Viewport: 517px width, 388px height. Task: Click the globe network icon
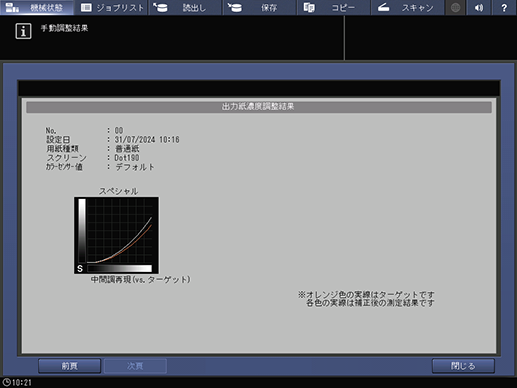click(455, 7)
